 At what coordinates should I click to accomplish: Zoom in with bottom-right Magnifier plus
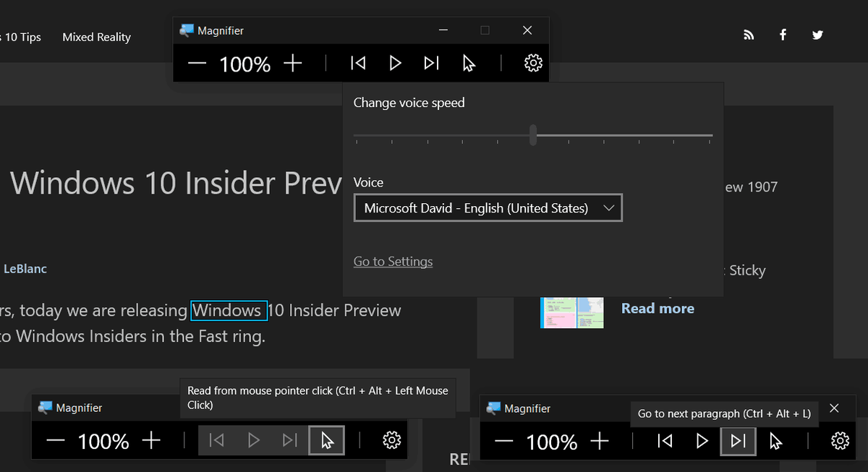tap(600, 441)
